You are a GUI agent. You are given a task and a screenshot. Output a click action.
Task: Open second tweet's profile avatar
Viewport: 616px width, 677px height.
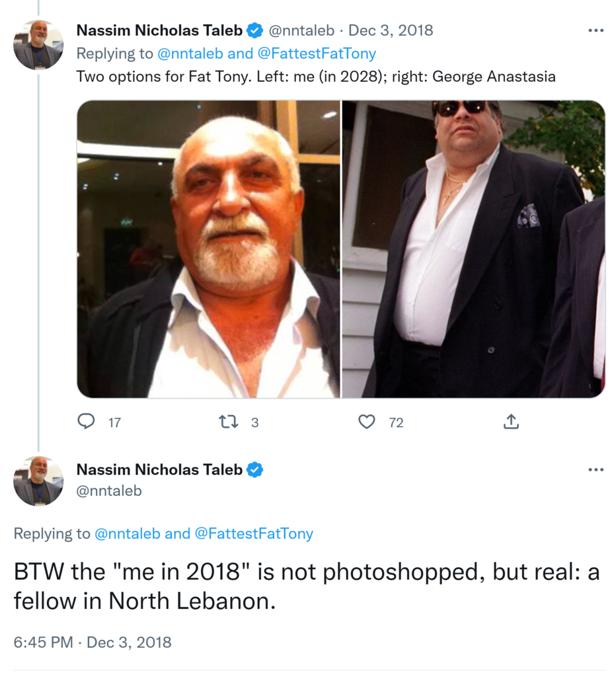pos(38,481)
